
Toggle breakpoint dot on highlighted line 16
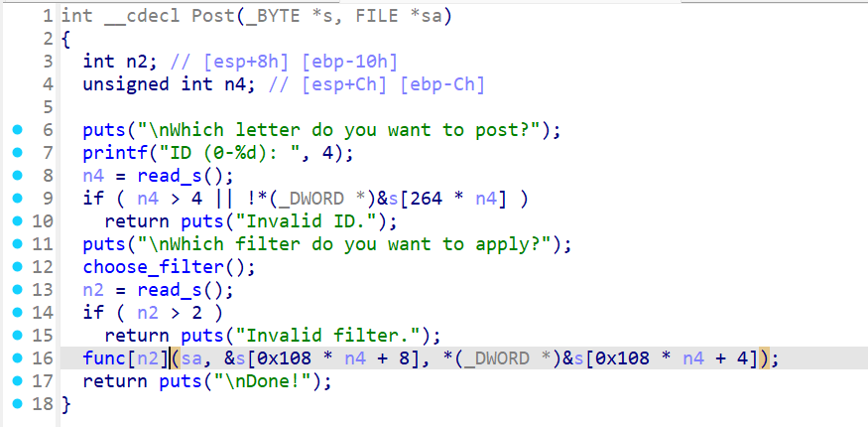(17, 357)
